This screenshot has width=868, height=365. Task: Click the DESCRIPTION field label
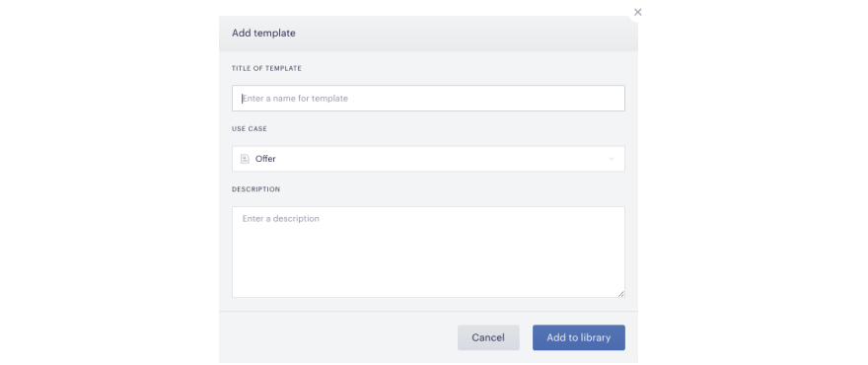[256, 189]
